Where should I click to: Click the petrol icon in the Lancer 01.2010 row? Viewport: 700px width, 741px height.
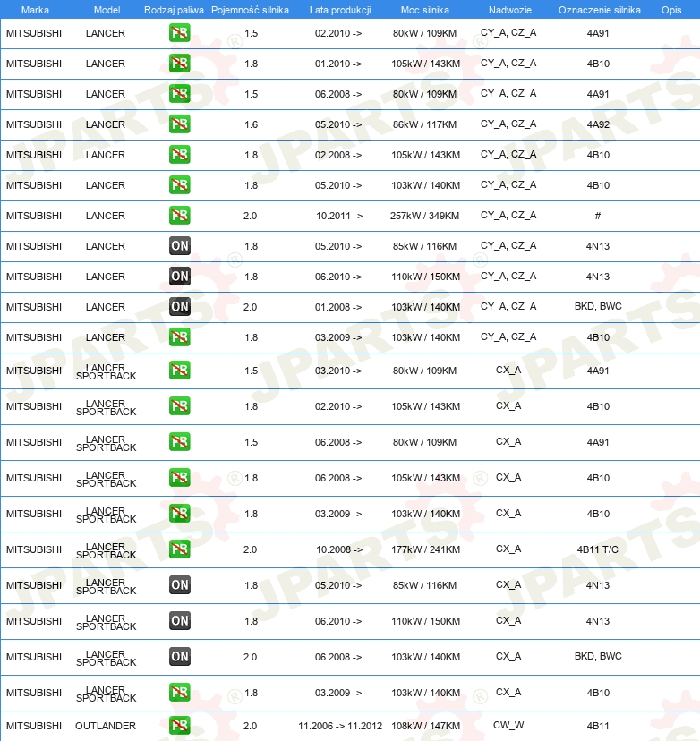coord(180,64)
